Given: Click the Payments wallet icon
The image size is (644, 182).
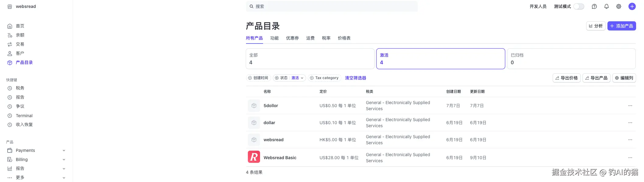Looking at the screenshot, I should (x=10, y=150).
